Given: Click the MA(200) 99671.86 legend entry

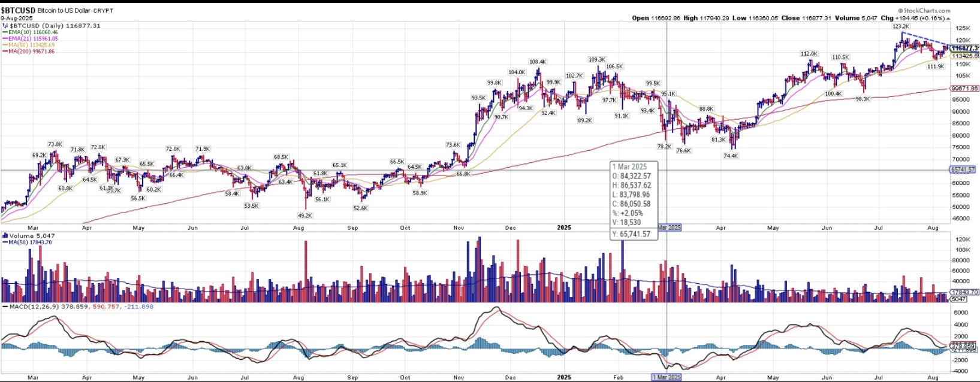Looking at the screenshot, I should point(31,51).
